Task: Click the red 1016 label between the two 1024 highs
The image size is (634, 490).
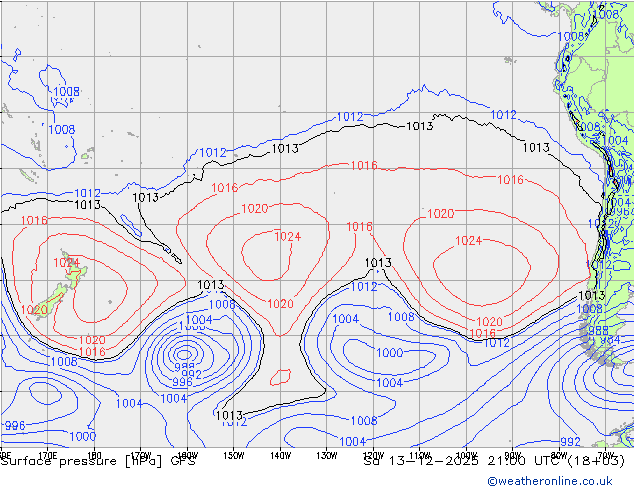Action: click(x=359, y=227)
